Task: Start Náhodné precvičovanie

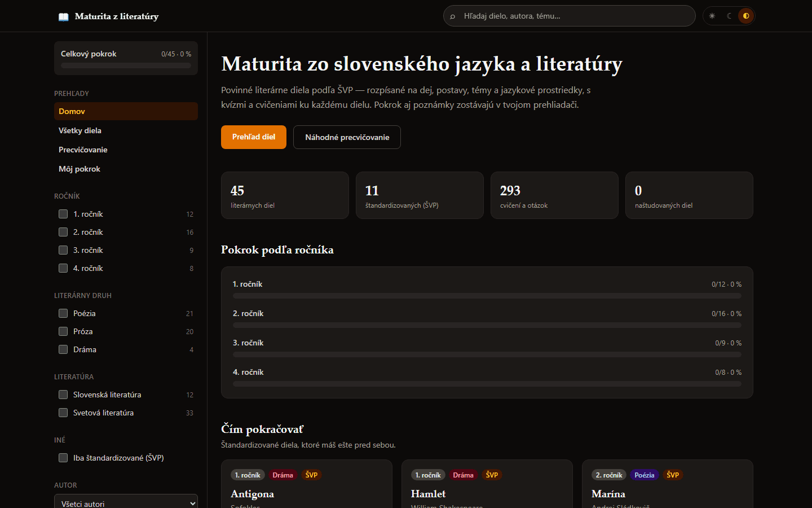Action: point(347,137)
